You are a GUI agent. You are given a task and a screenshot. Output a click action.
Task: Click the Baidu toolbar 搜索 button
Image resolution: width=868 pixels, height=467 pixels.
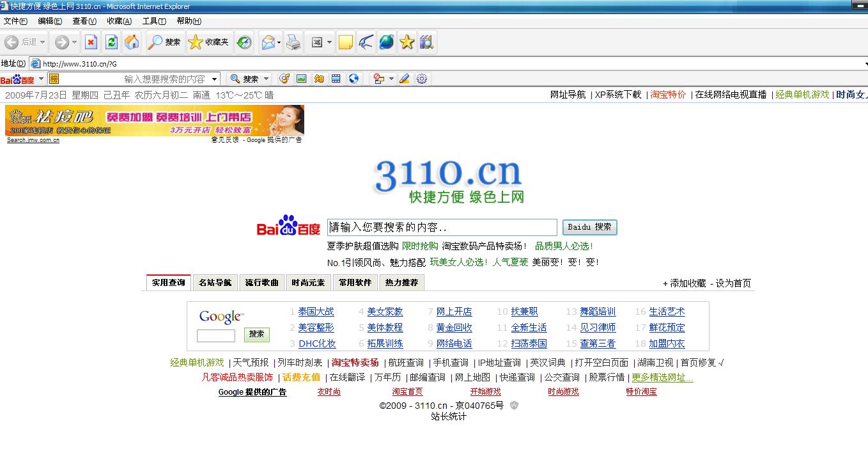[245, 79]
